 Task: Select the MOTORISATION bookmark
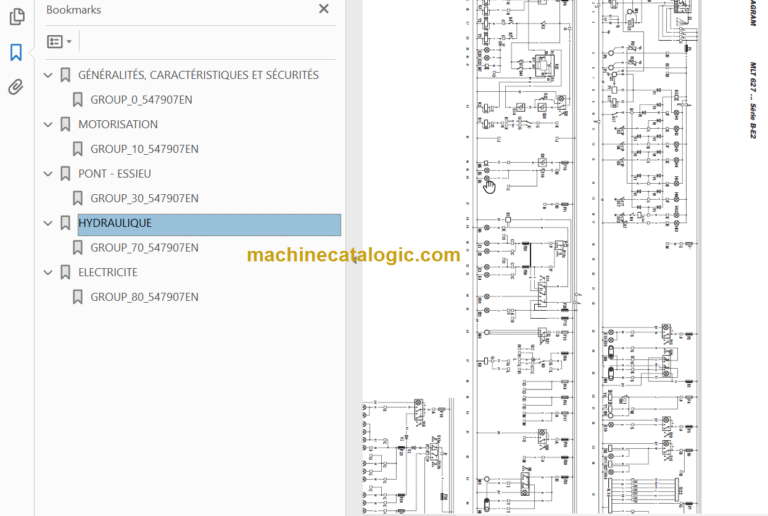pos(118,124)
